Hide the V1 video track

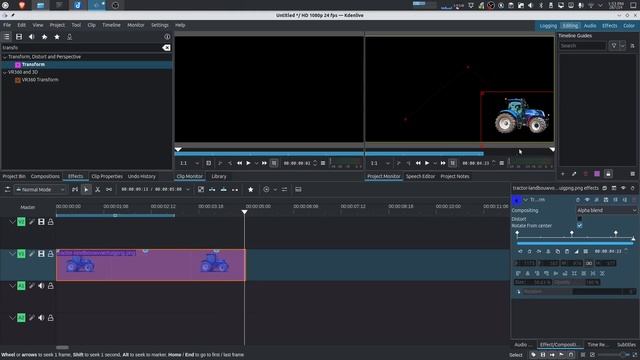click(41, 254)
